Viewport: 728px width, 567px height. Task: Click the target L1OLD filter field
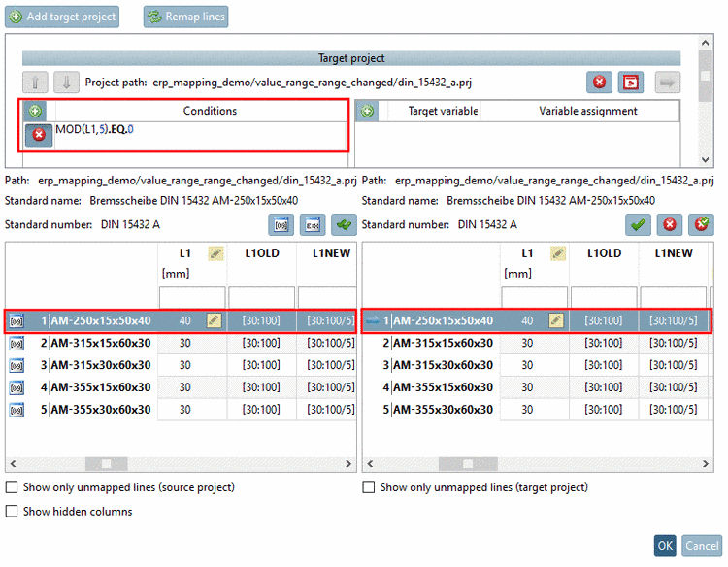pyautogui.click(x=604, y=297)
